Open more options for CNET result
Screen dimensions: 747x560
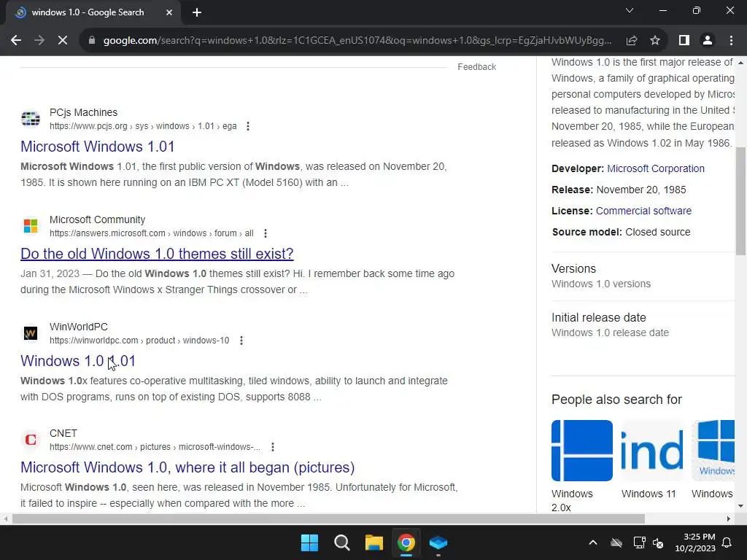tap(273, 447)
